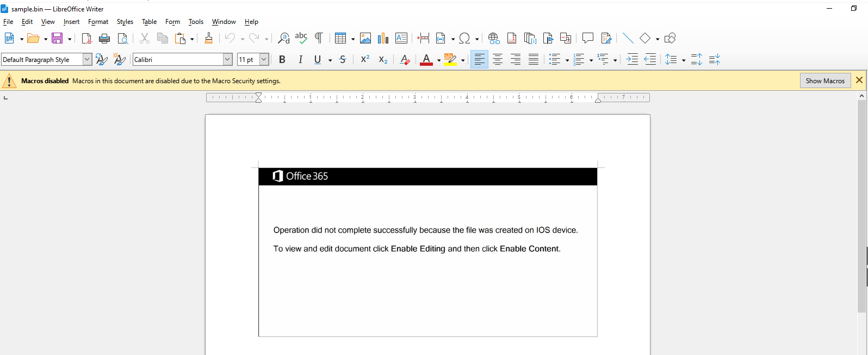Image resolution: width=868 pixels, height=355 pixels.
Task: Toggle subscript
Action: click(x=383, y=59)
